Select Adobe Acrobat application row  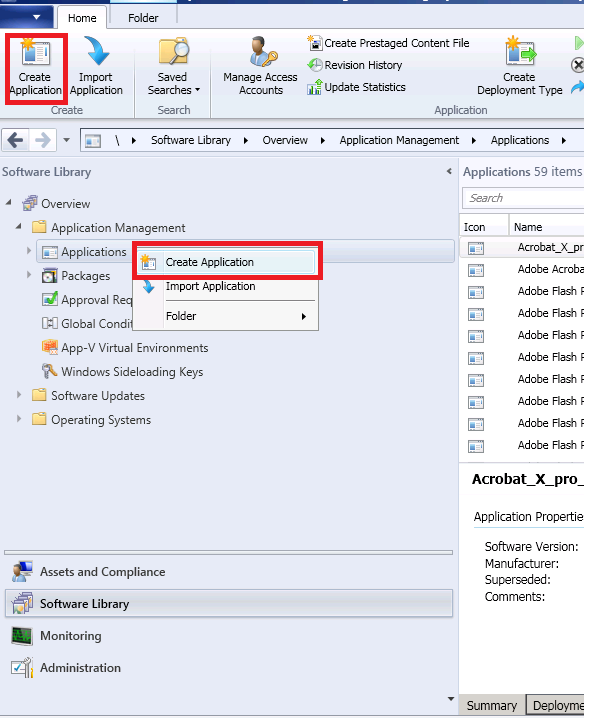click(522, 269)
